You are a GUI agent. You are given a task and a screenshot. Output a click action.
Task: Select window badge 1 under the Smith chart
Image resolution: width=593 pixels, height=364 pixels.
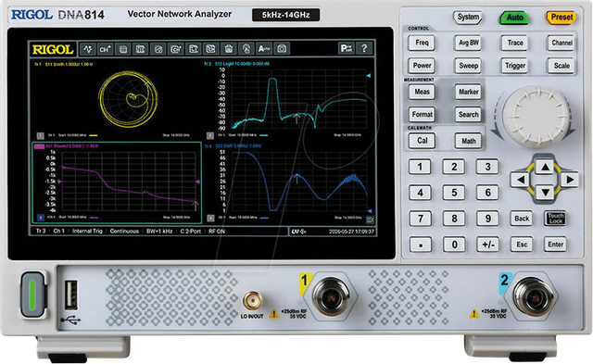(x=40, y=135)
